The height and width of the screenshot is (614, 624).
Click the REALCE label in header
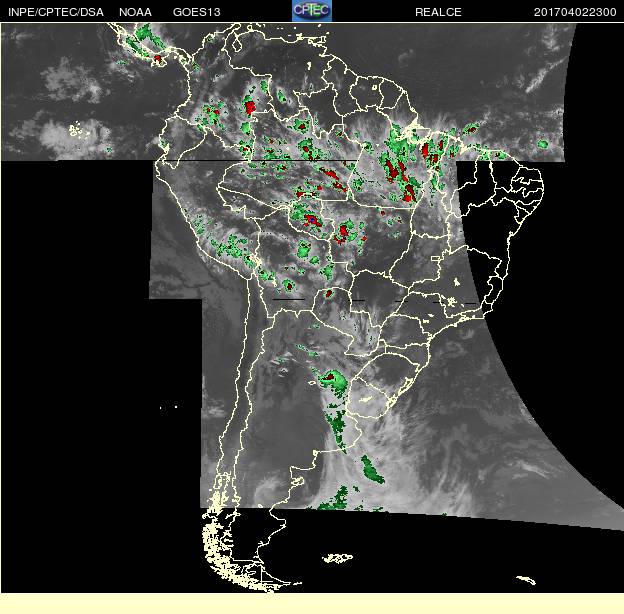[x=438, y=12]
